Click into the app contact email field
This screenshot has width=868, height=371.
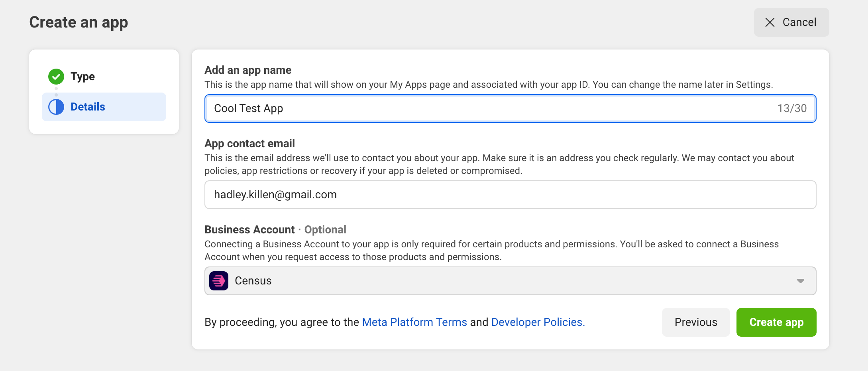coord(510,195)
